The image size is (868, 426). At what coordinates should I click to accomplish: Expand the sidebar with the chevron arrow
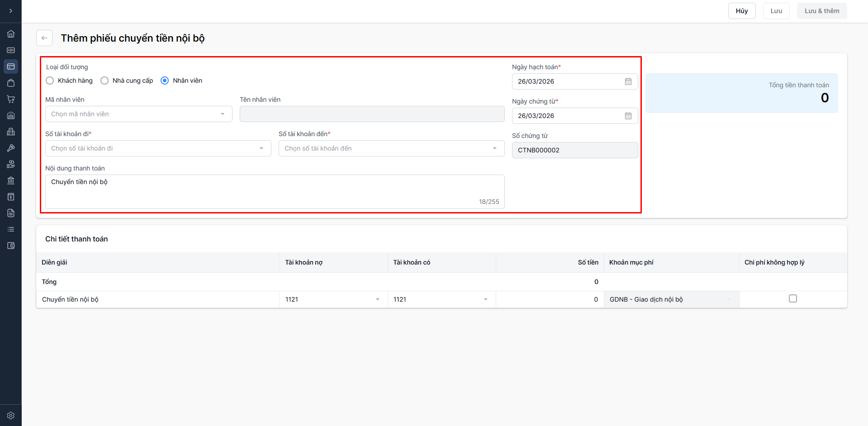tap(11, 11)
